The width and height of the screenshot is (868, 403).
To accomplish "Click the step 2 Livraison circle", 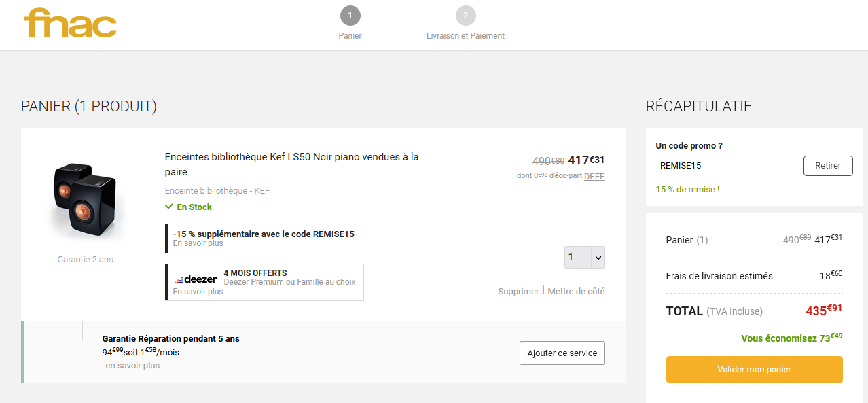I will [465, 16].
